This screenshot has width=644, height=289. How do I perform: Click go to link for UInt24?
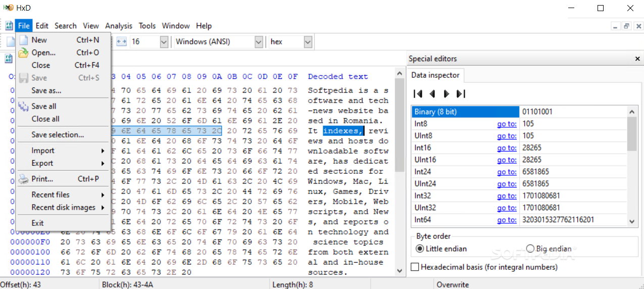(507, 184)
